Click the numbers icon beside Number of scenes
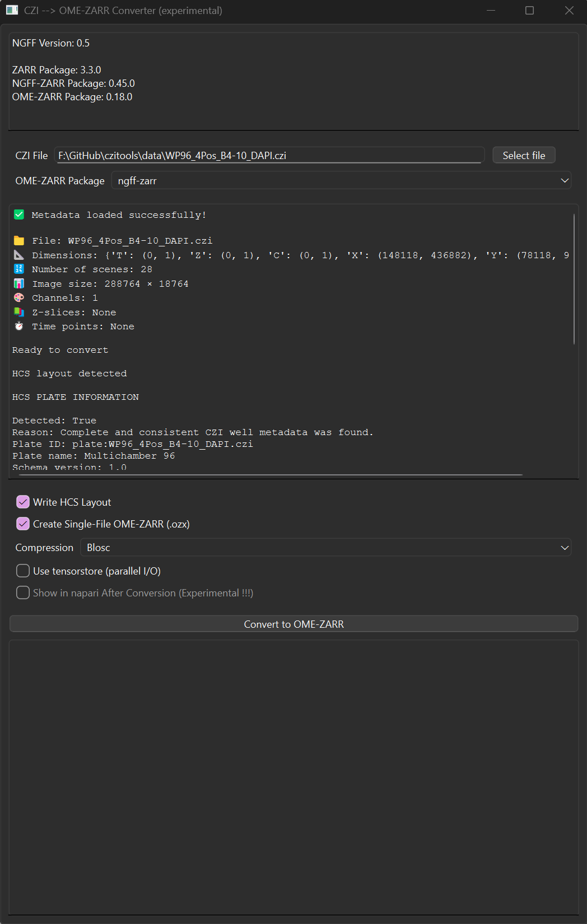Image resolution: width=587 pixels, height=924 pixels. click(19, 269)
